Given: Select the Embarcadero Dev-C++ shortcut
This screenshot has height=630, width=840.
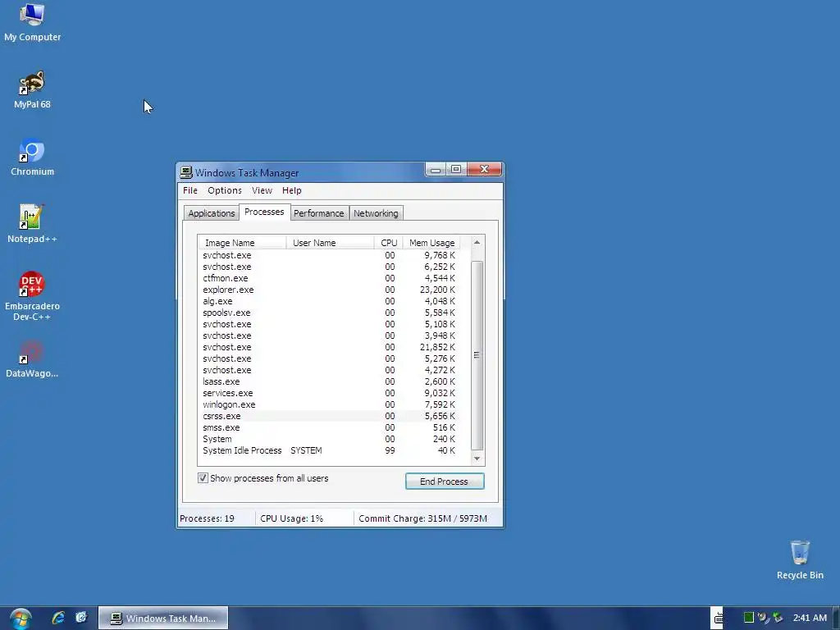Looking at the screenshot, I should 32,296.
